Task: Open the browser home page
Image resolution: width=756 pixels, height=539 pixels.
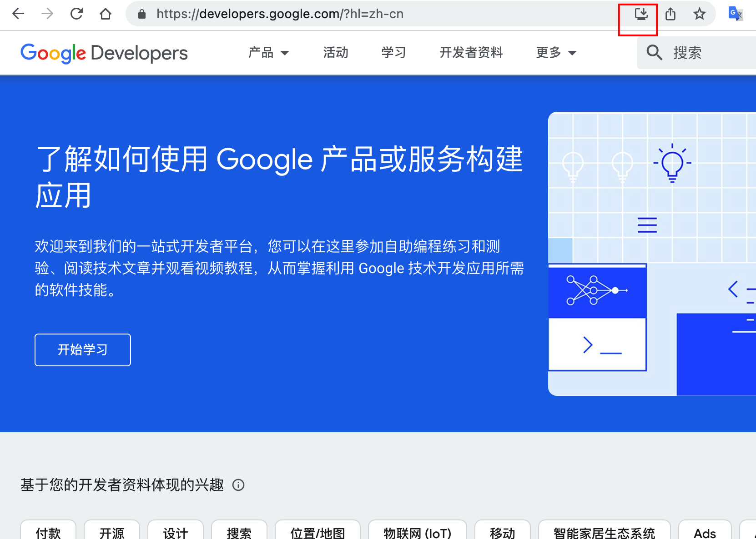Action: [x=106, y=14]
